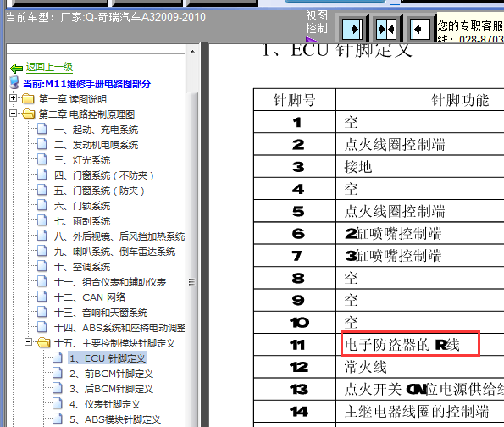This screenshot has height=427, width=504.
Task: Click 返回上一级 link
Action: [49, 67]
